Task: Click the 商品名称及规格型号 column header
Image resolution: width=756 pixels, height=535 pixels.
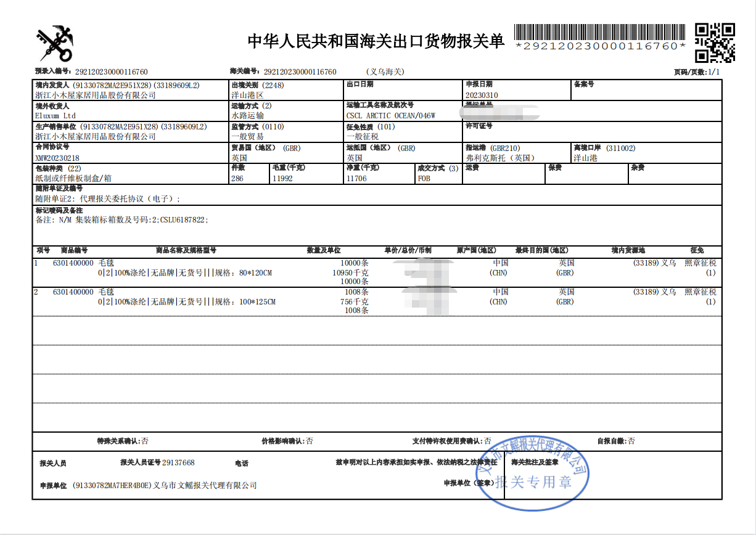Action: [186, 251]
